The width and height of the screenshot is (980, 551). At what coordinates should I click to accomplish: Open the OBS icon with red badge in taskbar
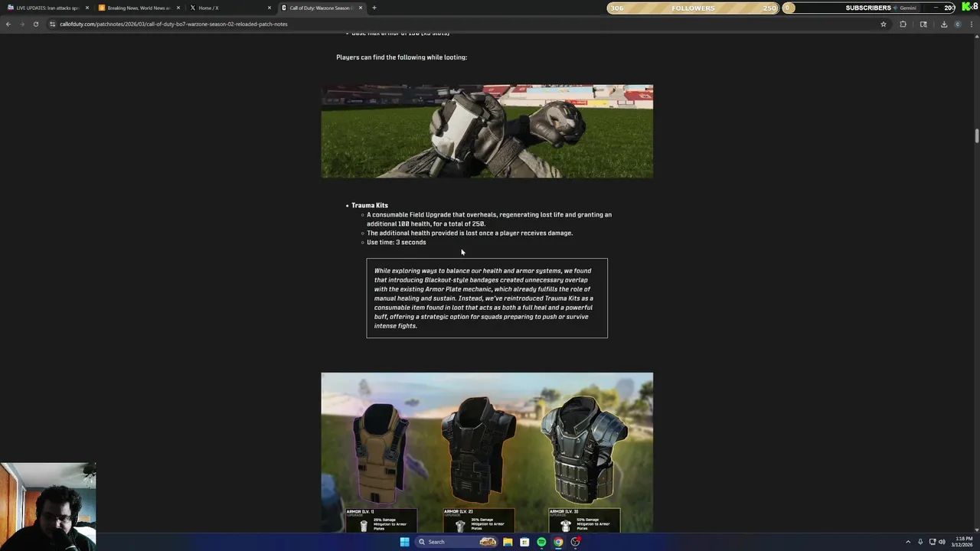[575, 542]
